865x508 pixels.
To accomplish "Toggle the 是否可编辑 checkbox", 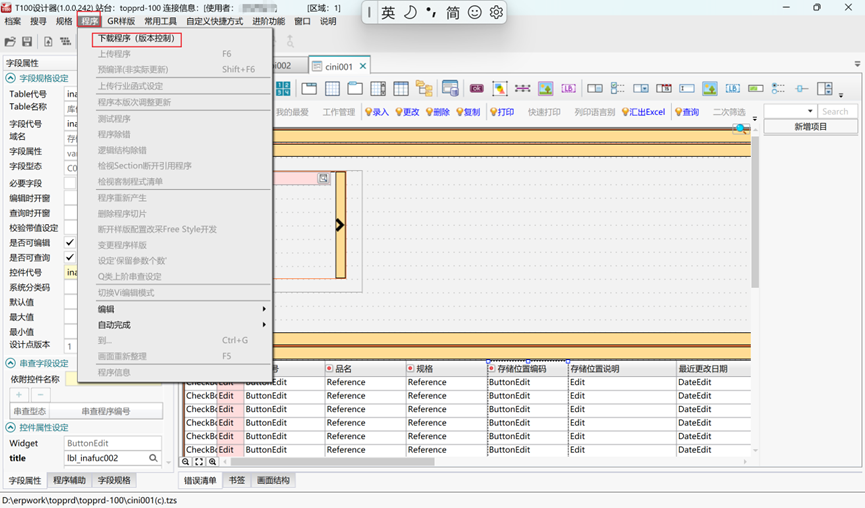I will point(70,242).
